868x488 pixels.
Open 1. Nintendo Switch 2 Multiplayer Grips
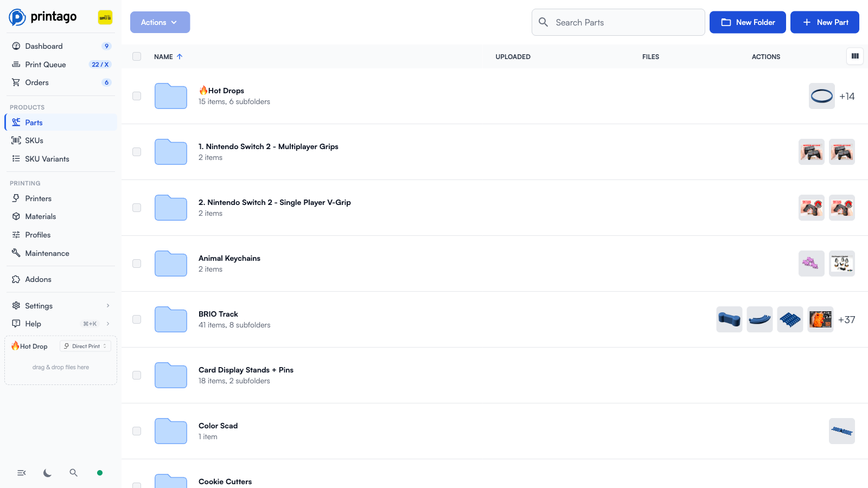pyautogui.click(x=269, y=146)
